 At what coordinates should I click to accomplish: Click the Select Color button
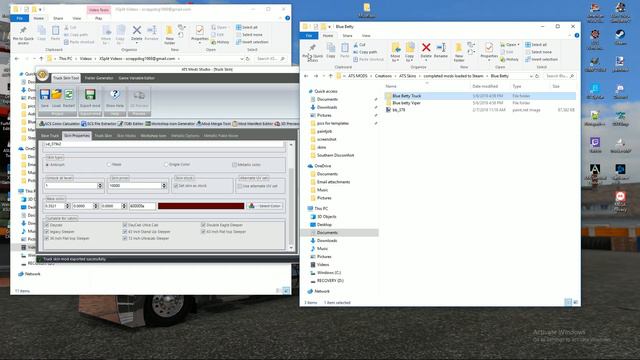point(265,206)
